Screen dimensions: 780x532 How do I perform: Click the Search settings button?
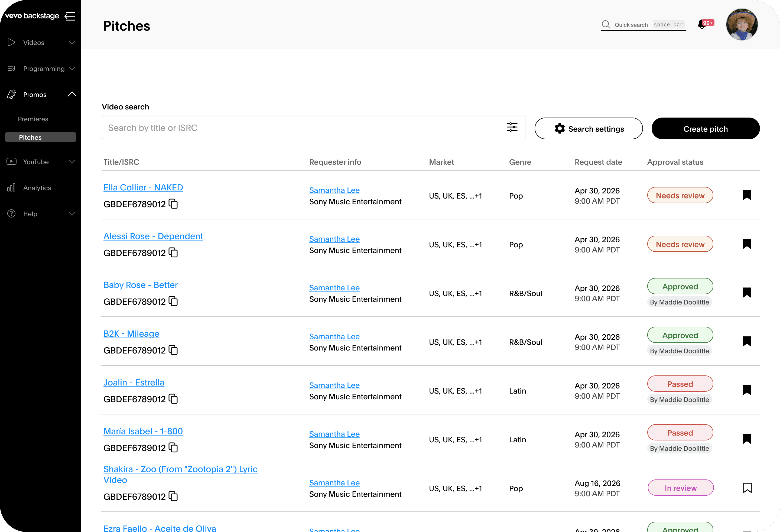(x=588, y=129)
